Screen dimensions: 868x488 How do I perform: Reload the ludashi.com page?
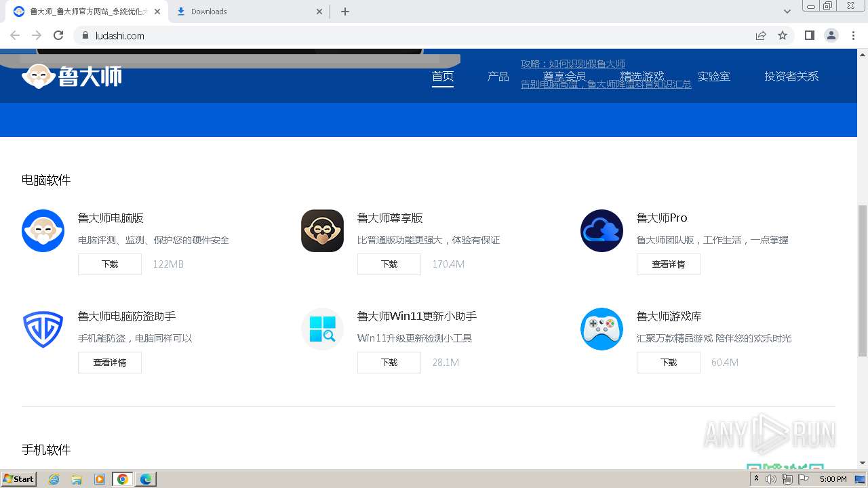pos(58,35)
